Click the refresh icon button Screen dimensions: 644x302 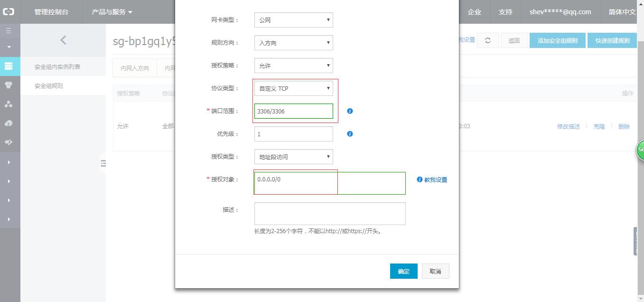tap(487, 40)
